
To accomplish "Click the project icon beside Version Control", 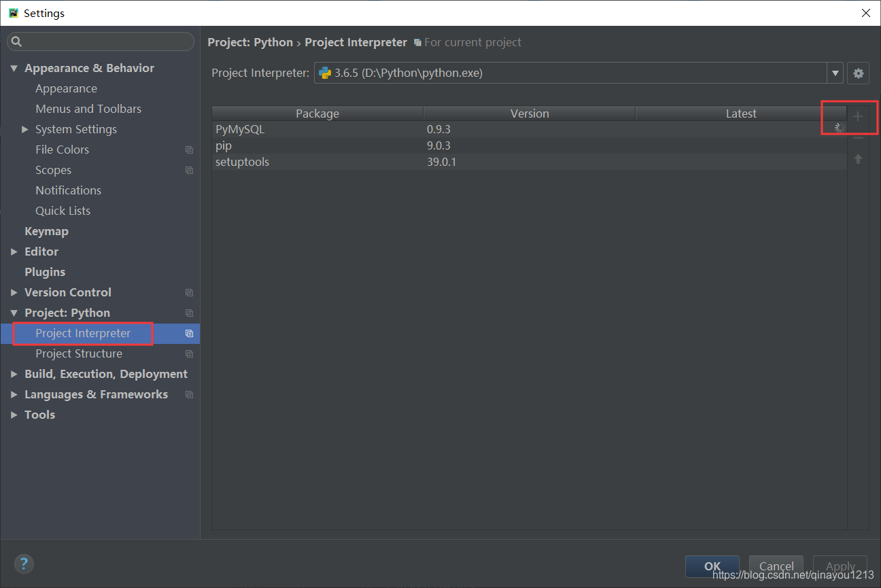I will 189,292.
